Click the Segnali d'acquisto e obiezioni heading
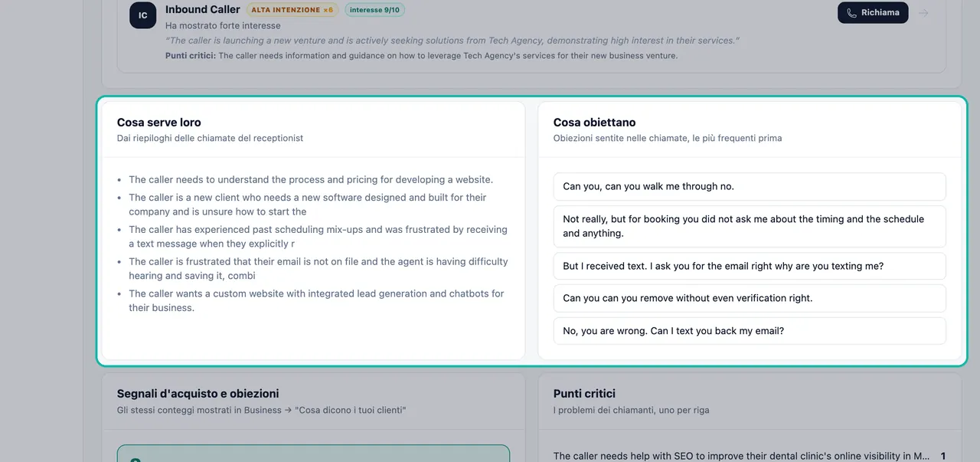980x462 pixels. point(198,394)
